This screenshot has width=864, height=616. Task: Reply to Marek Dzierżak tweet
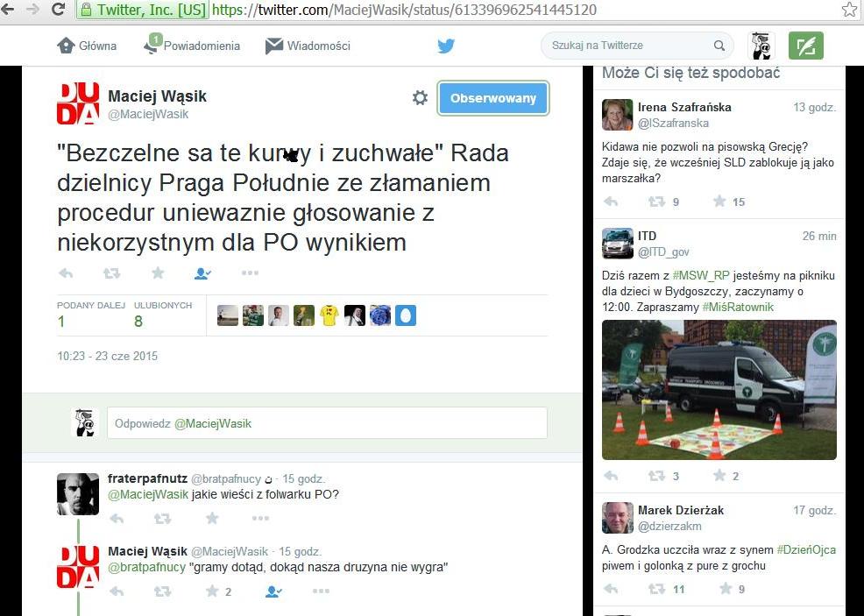point(611,589)
